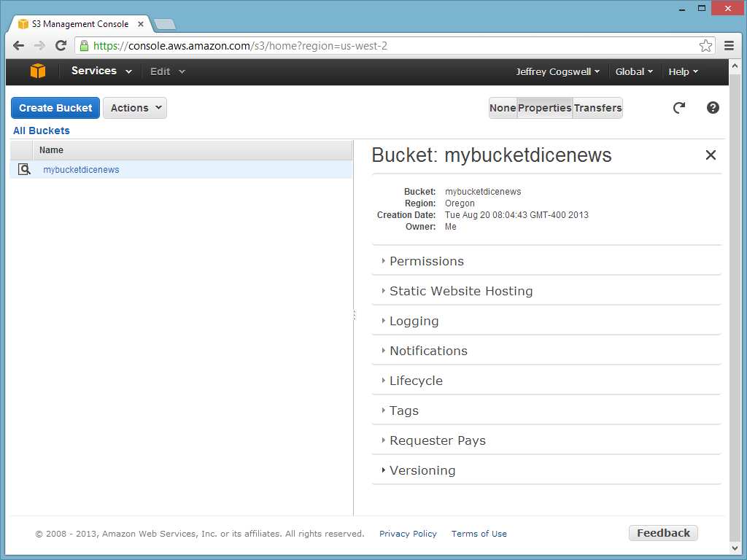Viewport: 747px width, 560px height.
Task: Expand the Versioning section
Action: coord(422,470)
